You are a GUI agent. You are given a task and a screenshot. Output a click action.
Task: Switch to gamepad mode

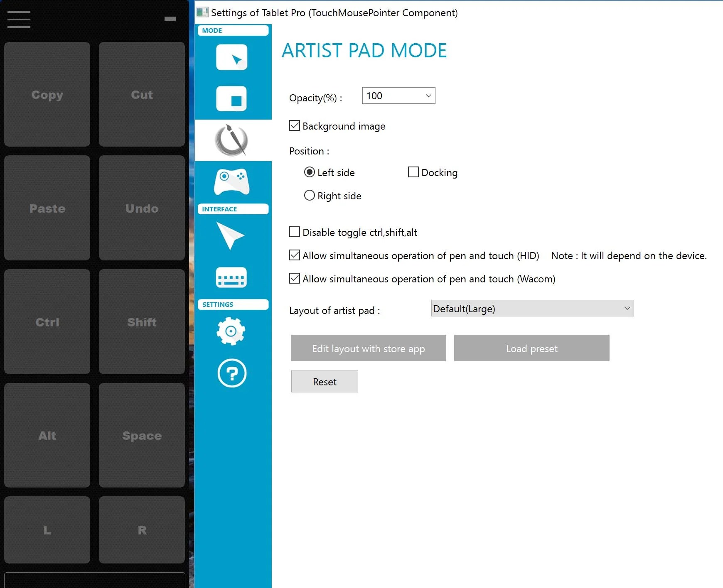click(x=232, y=181)
